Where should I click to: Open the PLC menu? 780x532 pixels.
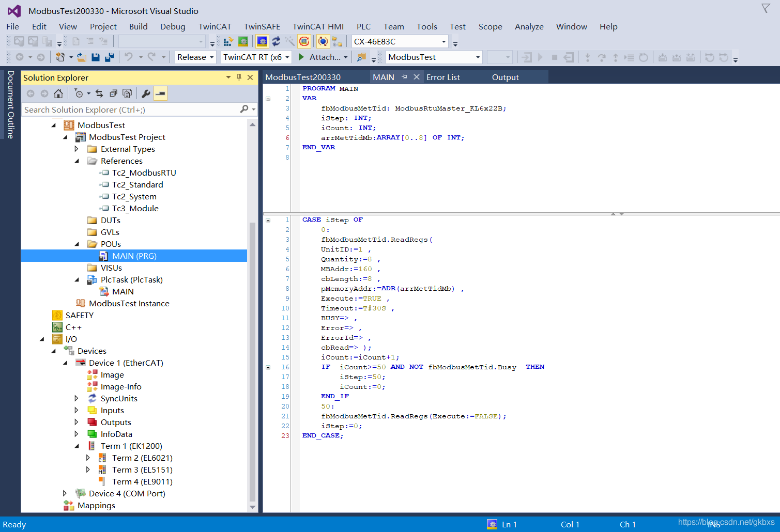coord(363,27)
